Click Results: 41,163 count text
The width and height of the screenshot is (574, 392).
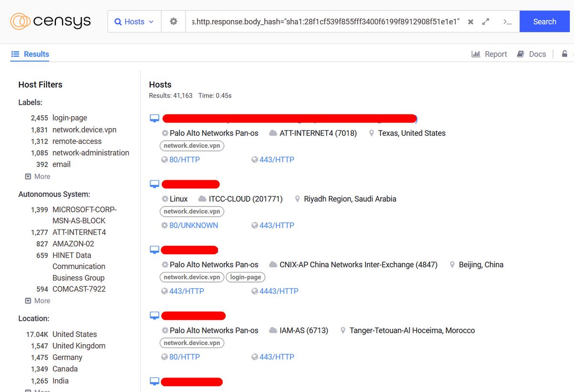pos(171,96)
